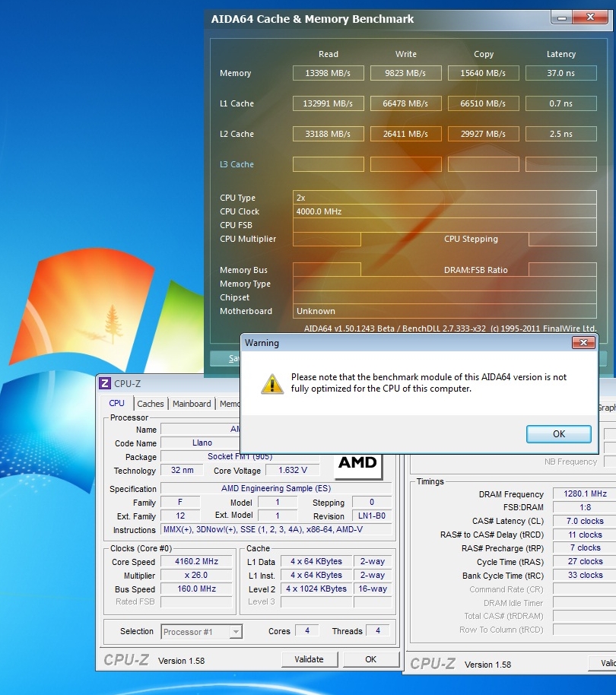Viewport: 616px width, 695px height.
Task: Click the Save button in AIDA64 window
Action: (x=225, y=359)
